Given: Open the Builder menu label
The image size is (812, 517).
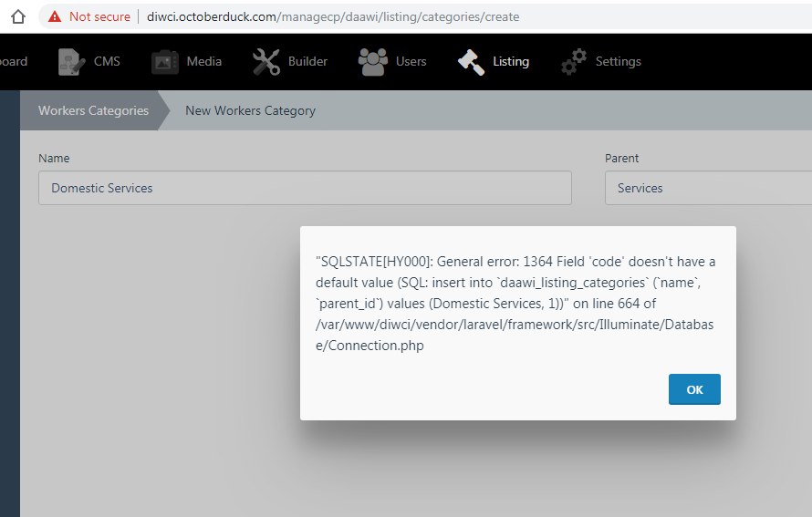Looking at the screenshot, I should click(307, 62).
